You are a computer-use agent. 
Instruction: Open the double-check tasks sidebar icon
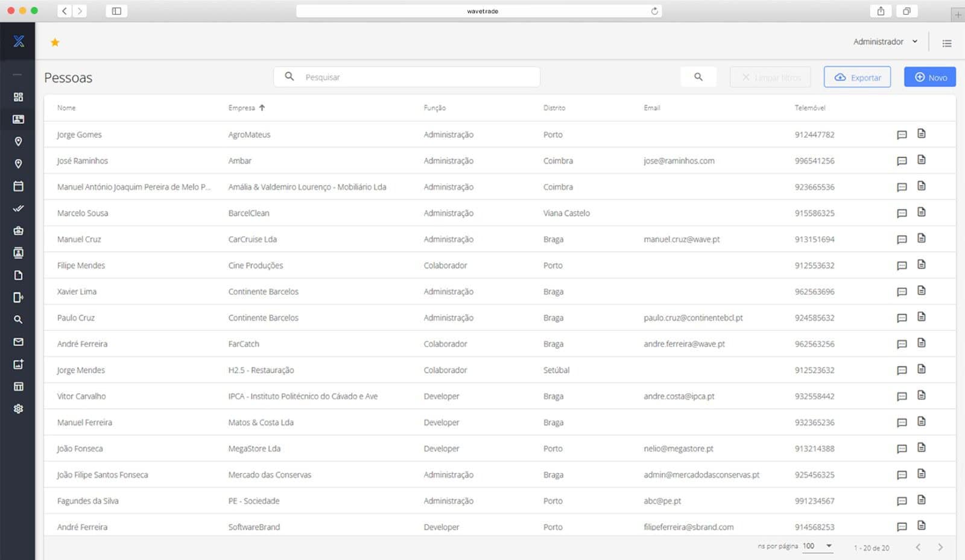pyautogui.click(x=18, y=209)
